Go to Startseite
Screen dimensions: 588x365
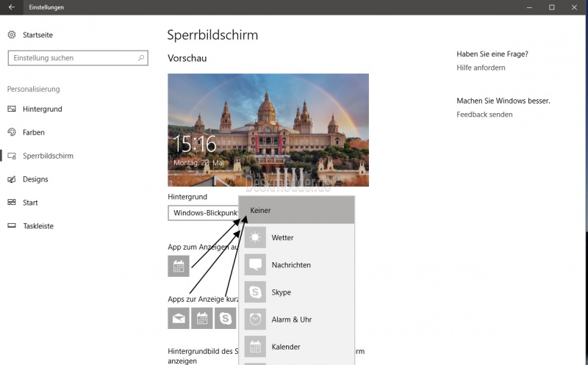coord(37,35)
